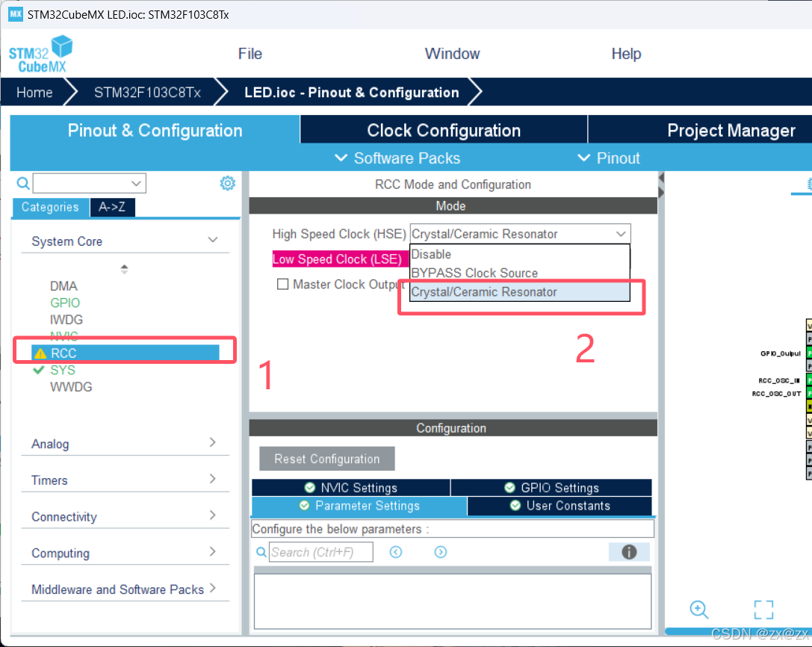This screenshot has width=812, height=647.
Task: Open the Pinout dropdown menu
Action: (x=609, y=158)
